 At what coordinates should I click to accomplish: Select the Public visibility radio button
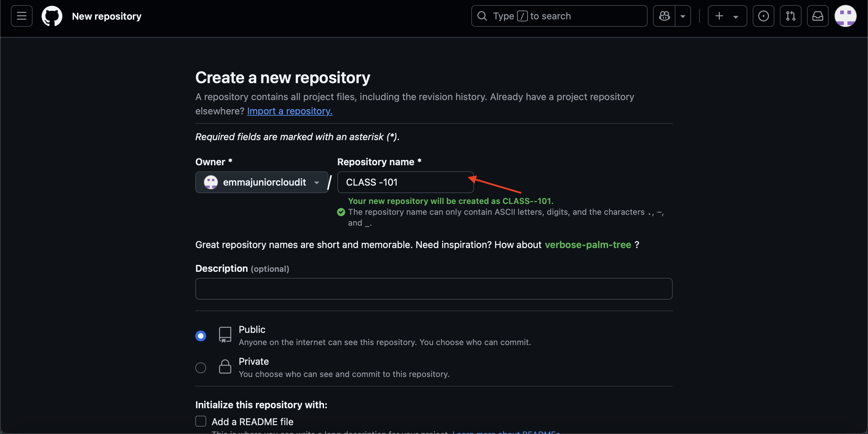coord(201,336)
